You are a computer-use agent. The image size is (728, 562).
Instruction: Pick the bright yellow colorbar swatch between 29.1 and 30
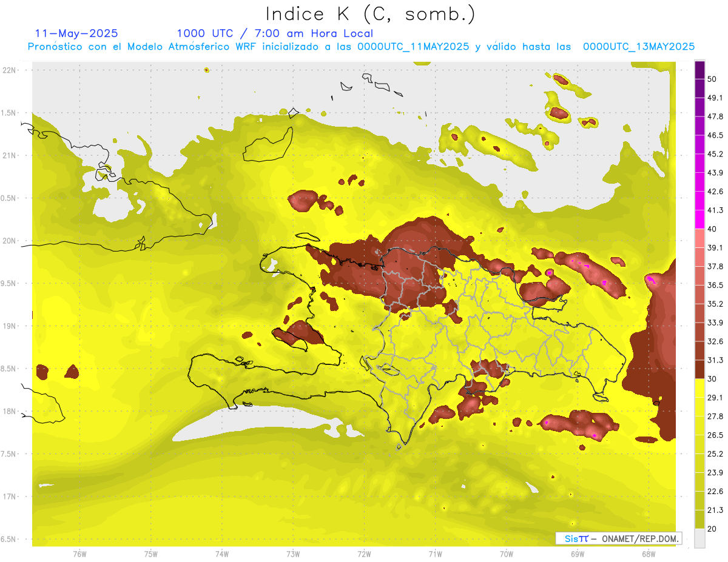(699, 389)
